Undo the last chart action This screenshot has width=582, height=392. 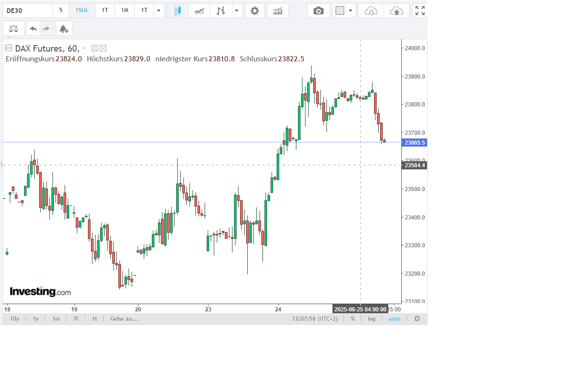pos(33,29)
